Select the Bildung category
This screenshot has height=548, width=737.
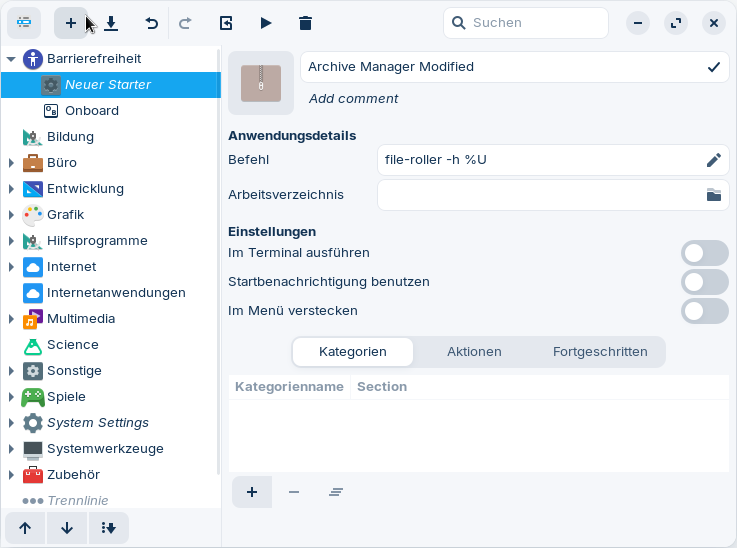(111, 137)
